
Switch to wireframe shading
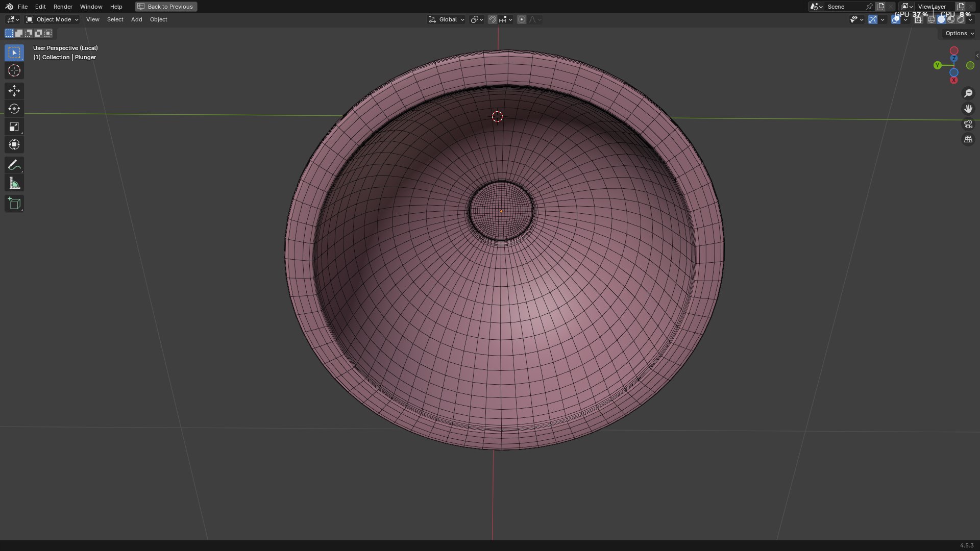(x=932, y=19)
